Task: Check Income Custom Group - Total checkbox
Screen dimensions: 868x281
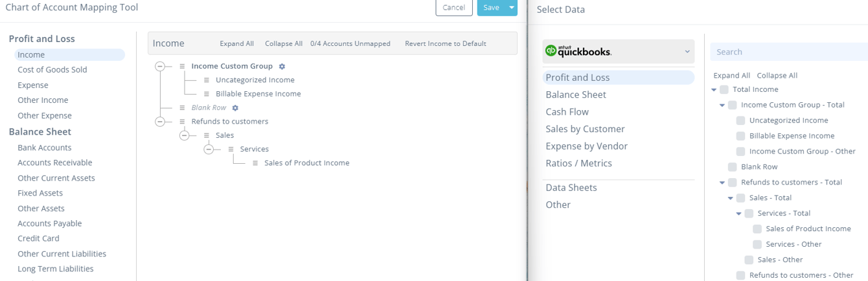Action: pos(732,105)
